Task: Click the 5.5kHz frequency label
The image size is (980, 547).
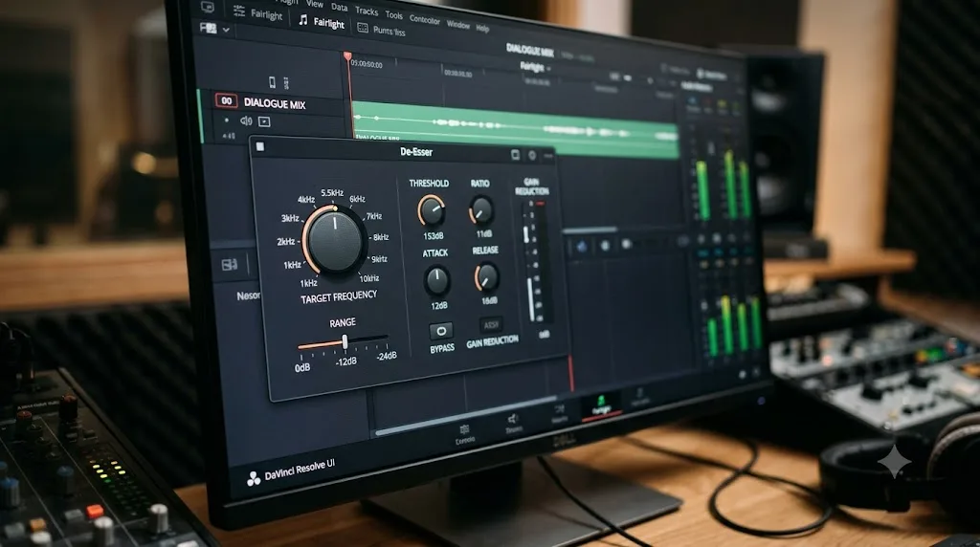Action: (x=332, y=192)
